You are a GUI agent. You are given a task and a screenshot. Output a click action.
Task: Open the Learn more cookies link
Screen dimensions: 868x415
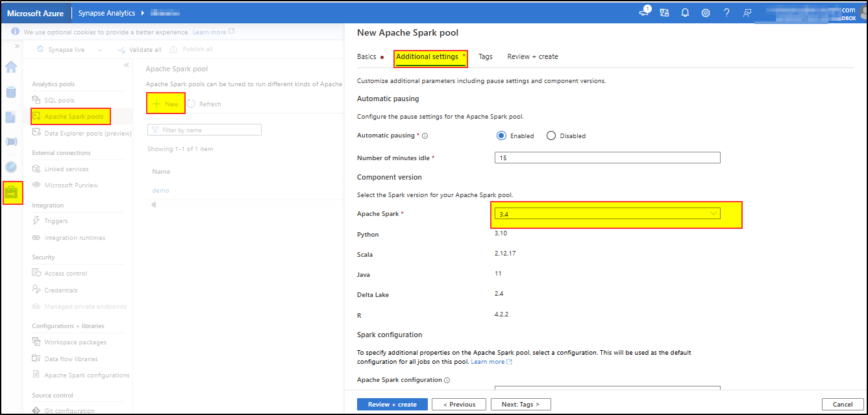coord(213,32)
